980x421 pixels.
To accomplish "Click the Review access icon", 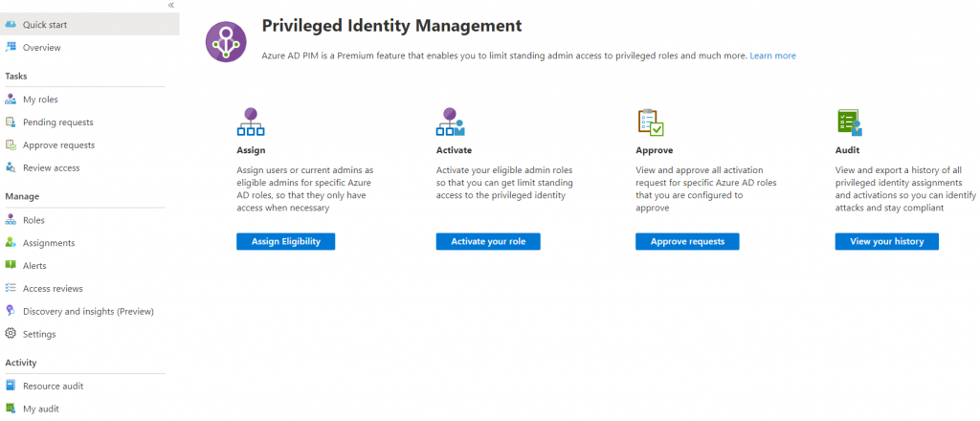I will (x=10, y=167).
